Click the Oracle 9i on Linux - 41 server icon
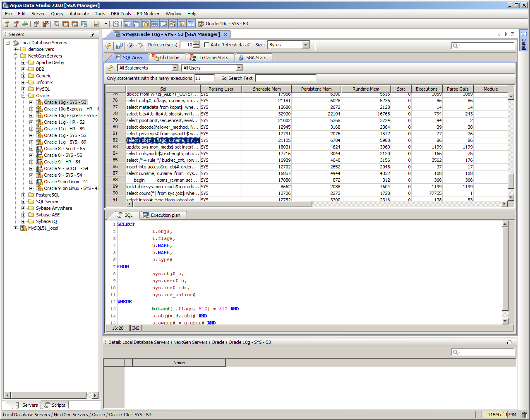The width and height of the screenshot is (530, 420). click(39, 182)
